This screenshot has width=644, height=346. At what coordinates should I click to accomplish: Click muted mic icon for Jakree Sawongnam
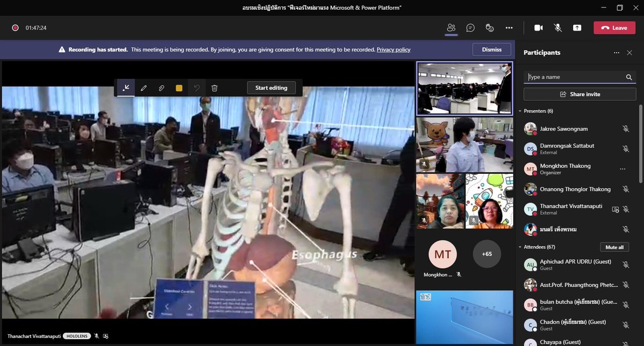pyautogui.click(x=625, y=129)
